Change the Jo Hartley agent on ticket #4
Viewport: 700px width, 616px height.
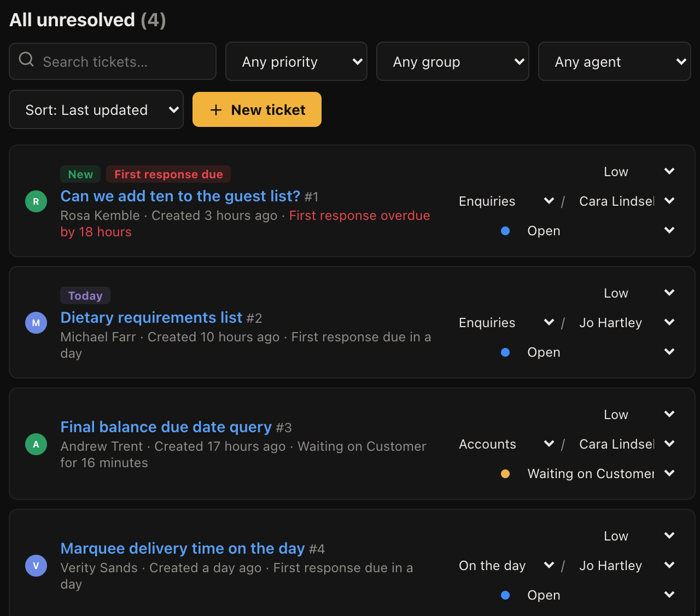627,566
